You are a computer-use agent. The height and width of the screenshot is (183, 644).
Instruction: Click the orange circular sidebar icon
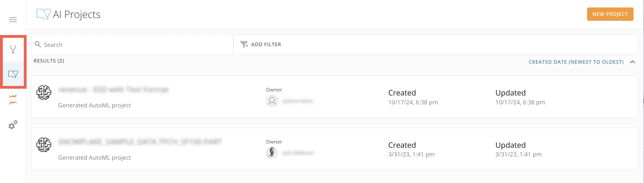[x=13, y=99]
